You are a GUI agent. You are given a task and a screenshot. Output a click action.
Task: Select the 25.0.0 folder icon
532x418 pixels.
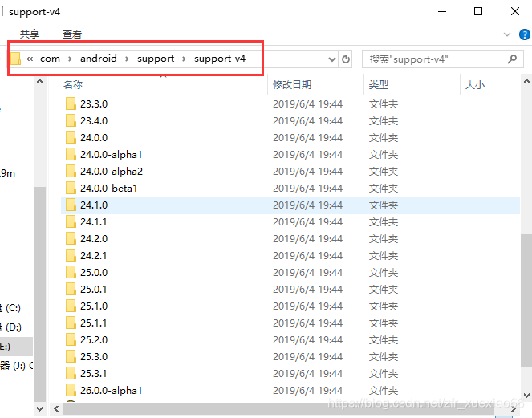71,273
